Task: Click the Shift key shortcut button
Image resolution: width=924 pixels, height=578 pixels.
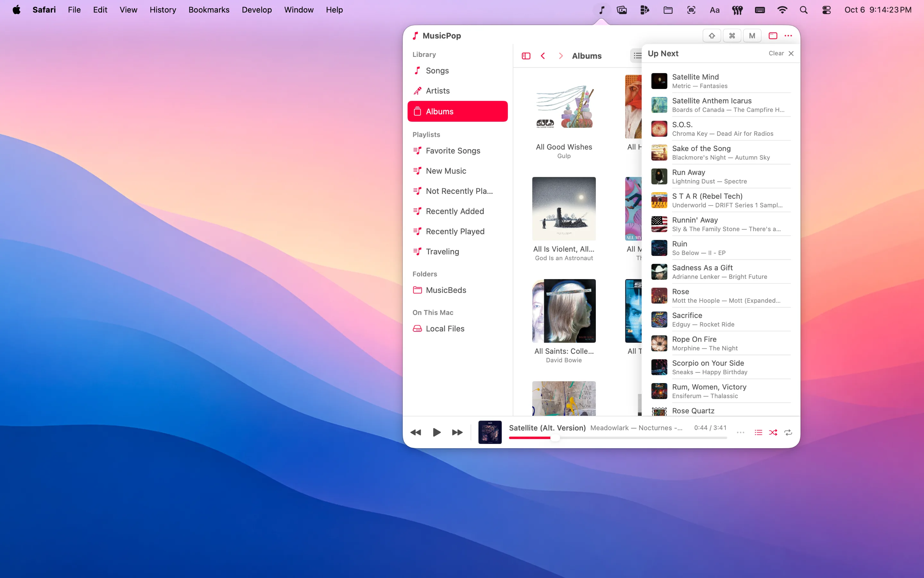Action: tap(712, 36)
